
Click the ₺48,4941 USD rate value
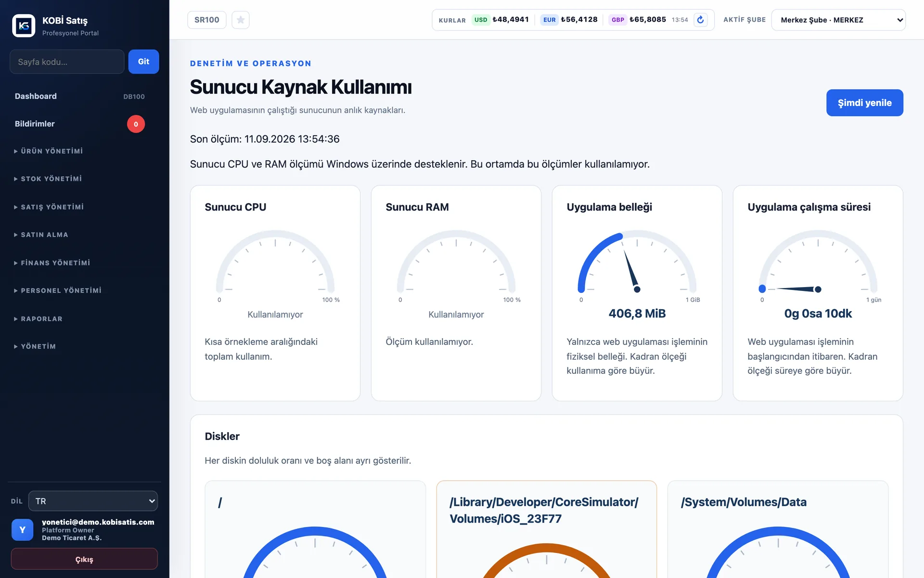point(511,20)
